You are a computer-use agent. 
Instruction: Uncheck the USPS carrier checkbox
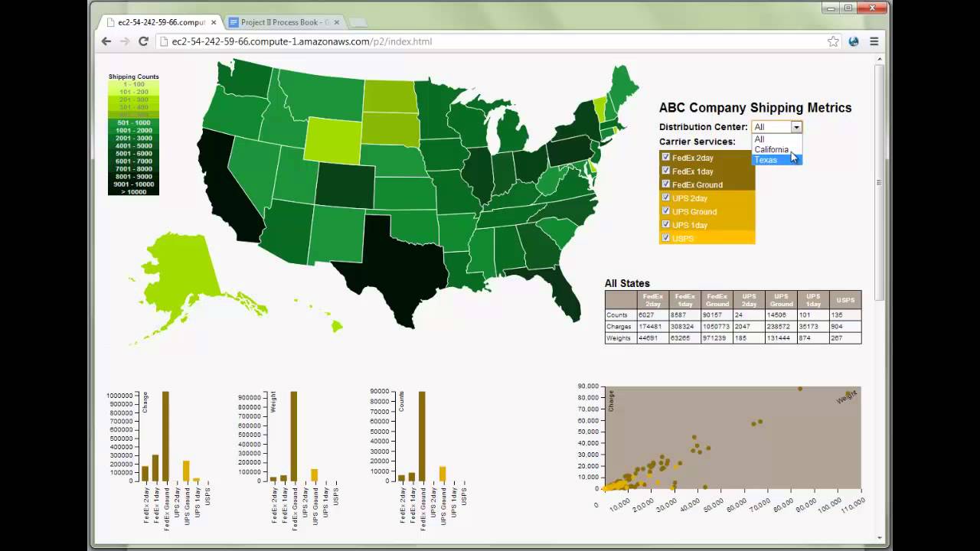click(x=666, y=238)
